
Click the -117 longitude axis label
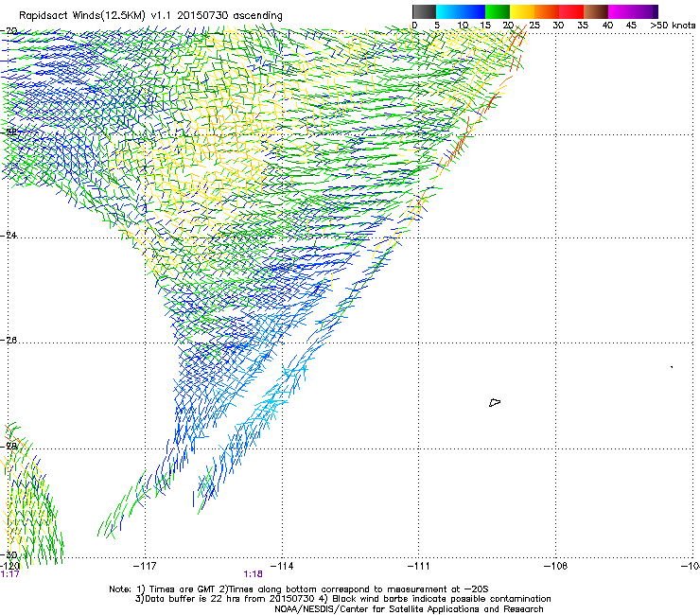145,567
